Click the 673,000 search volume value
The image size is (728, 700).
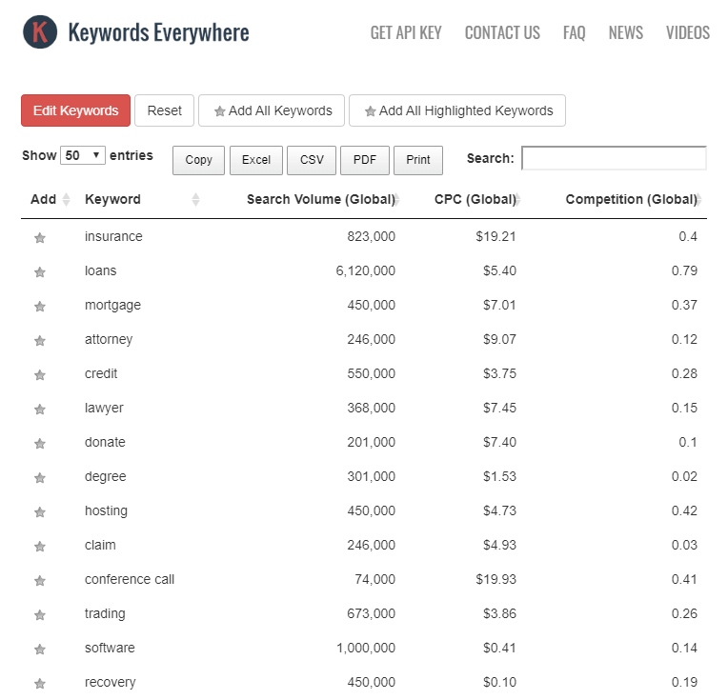[x=372, y=613]
